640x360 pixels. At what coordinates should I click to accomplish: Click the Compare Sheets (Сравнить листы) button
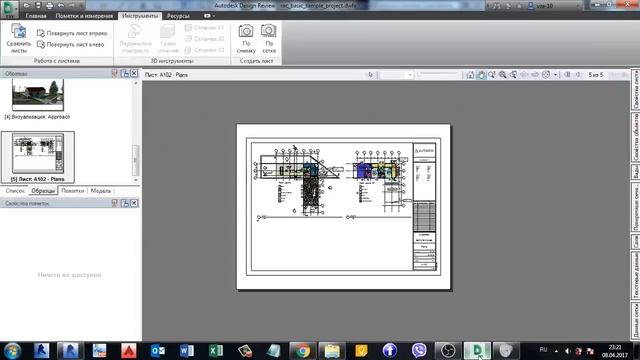click(x=18, y=38)
